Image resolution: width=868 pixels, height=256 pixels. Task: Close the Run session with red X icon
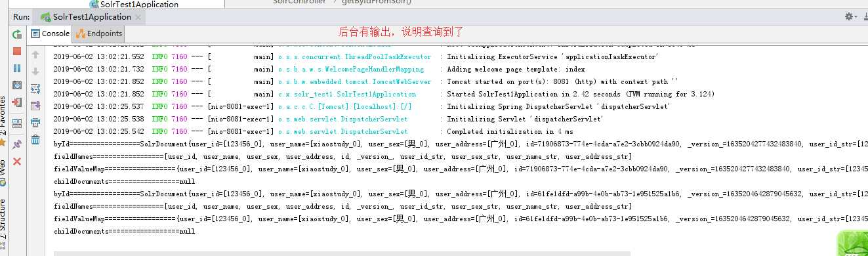click(17, 161)
